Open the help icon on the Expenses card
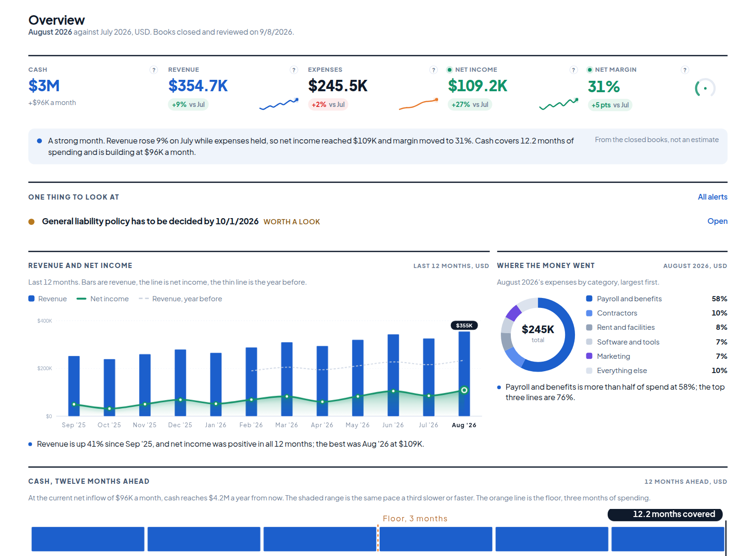Image resolution: width=756 pixels, height=556 pixels. click(x=433, y=70)
